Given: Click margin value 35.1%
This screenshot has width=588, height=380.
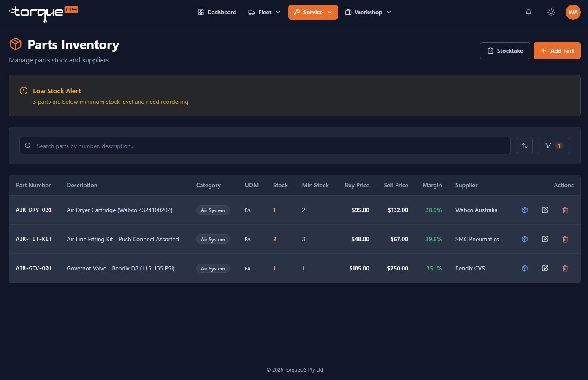Looking at the screenshot, I should [x=434, y=268].
